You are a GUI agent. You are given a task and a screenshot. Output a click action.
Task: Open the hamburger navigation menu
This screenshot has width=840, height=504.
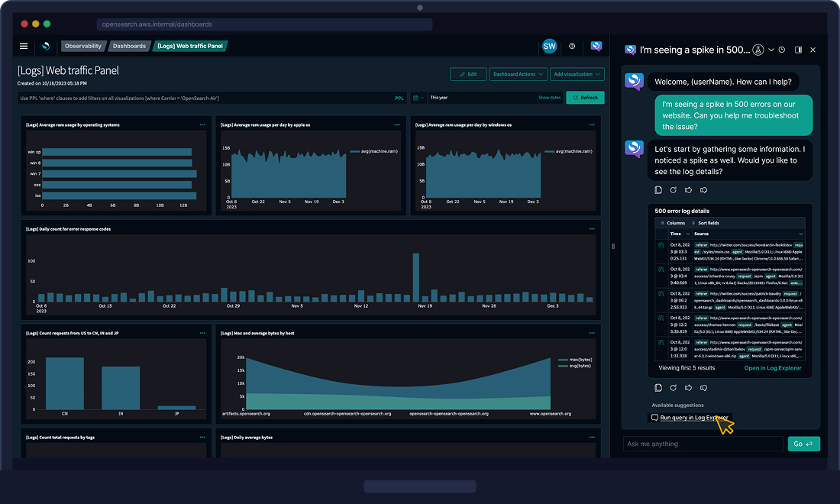click(24, 46)
